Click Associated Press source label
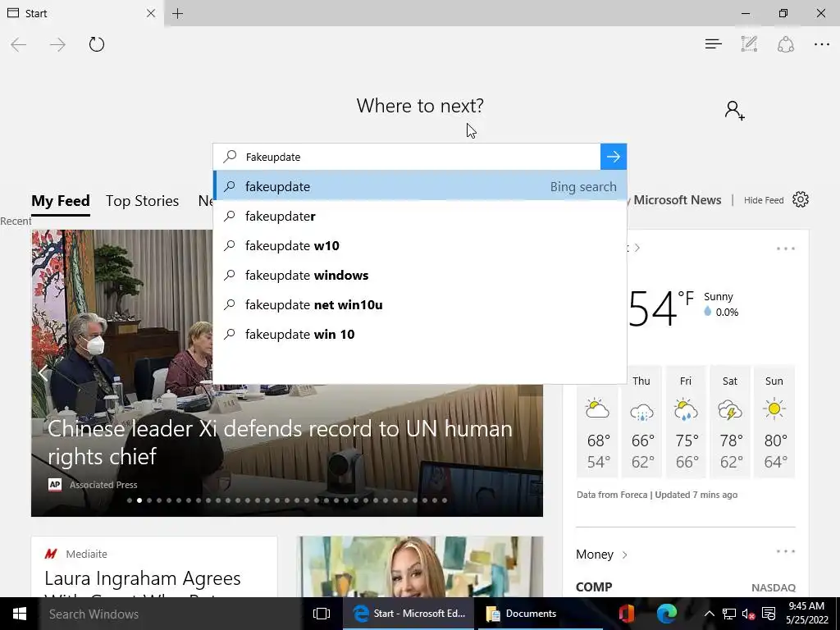Image resolution: width=840 pixels, height=630 pixels. (103, 485)
